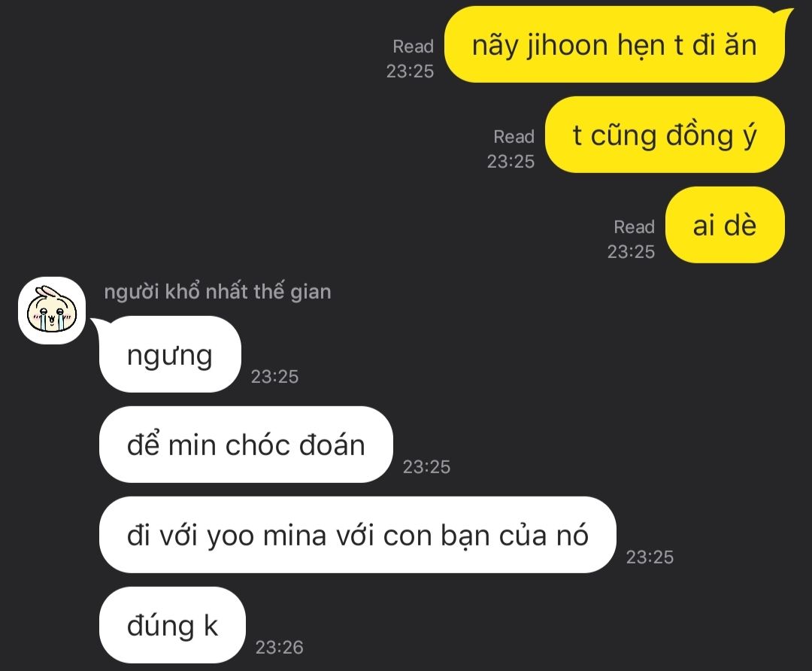
Task: Select the 'nãy jihoon hẹn t đi ăn' message
Action: click(615, 45)
